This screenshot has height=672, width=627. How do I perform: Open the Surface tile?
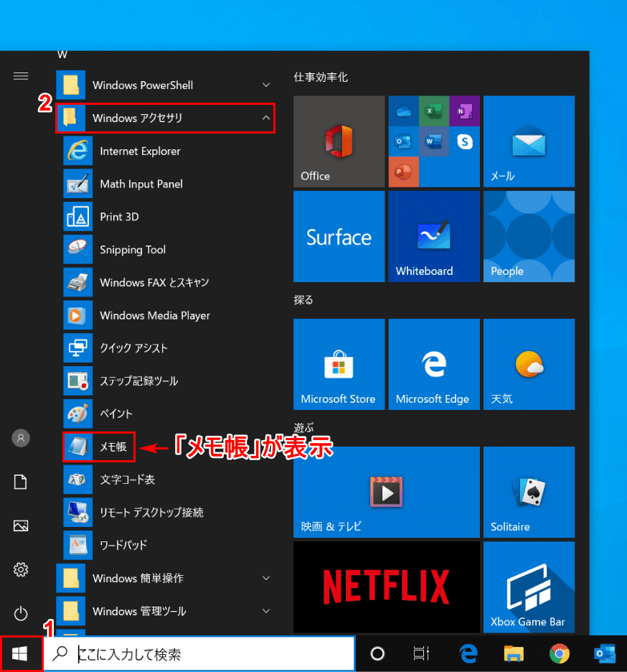click(339, 237)
